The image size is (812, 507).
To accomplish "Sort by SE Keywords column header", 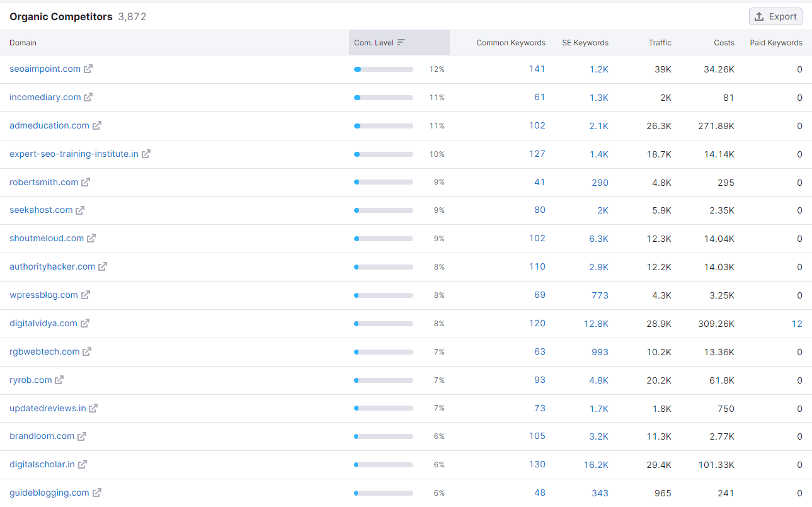I will tap(585, 43).
